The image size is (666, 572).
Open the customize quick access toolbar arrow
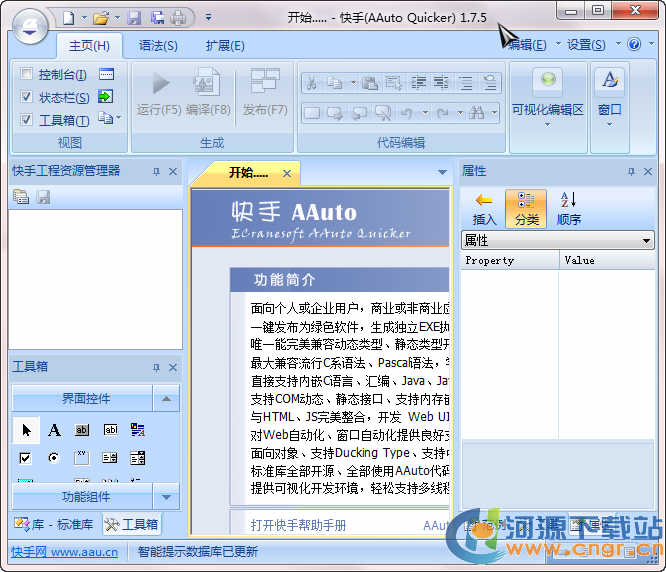click(208, 18)
